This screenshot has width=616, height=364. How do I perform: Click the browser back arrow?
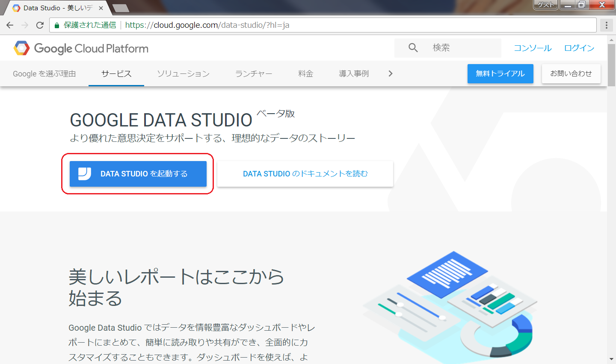10,25
